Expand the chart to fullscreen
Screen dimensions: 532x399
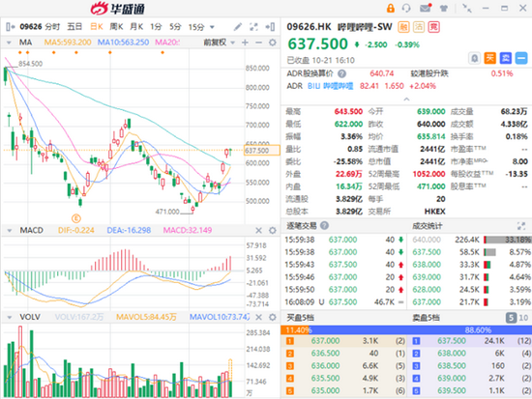[253, 27]
